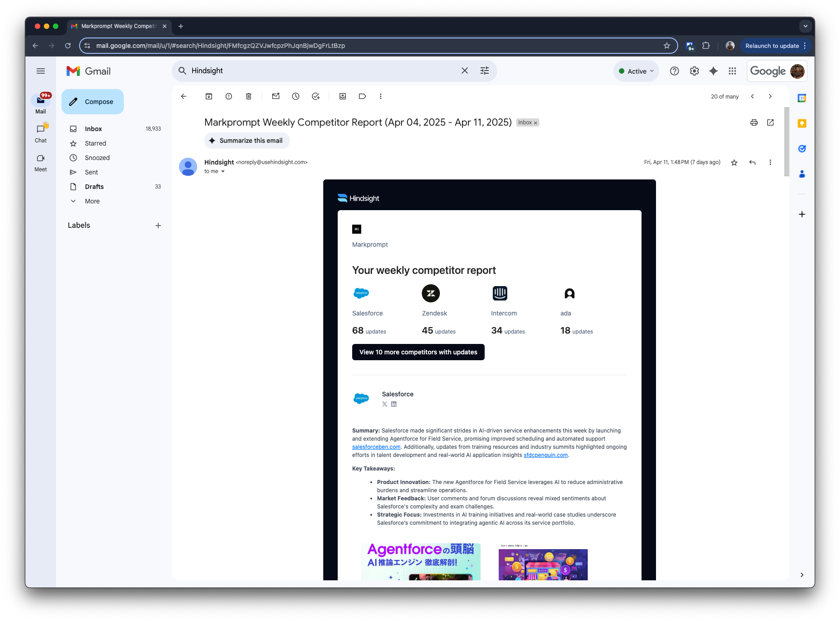Open the sfdcpenguin.com link

[546, 455]
